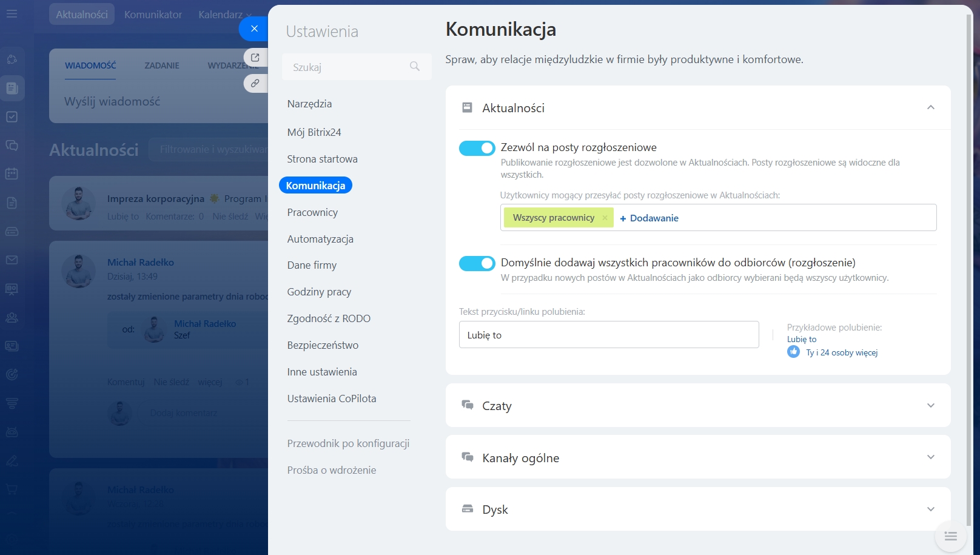
Task: Toggle Domyślnie dodawaj wszystkich pracowników switch
Action: pyautogui.click(x=477, y=263)
